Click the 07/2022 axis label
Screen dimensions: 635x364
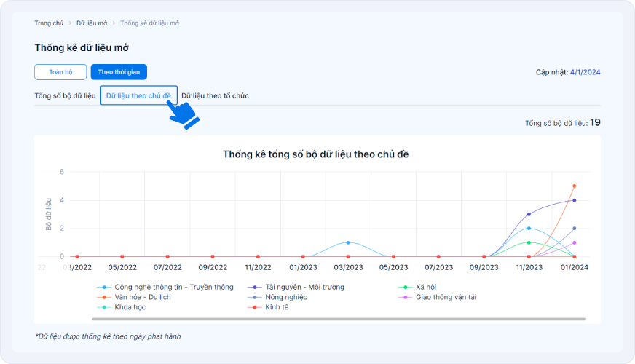point(167,268)
